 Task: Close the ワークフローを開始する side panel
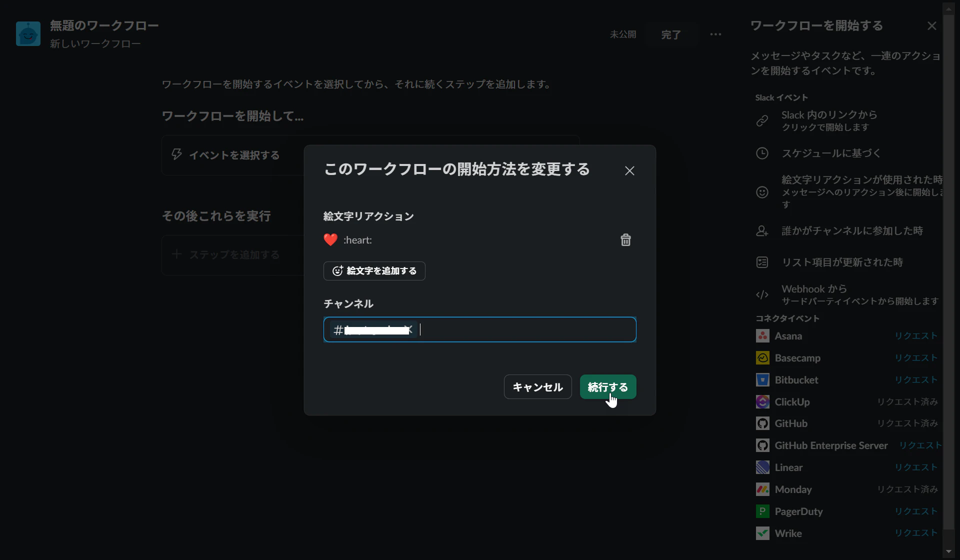pyautogui.click(x=931, y=25)
